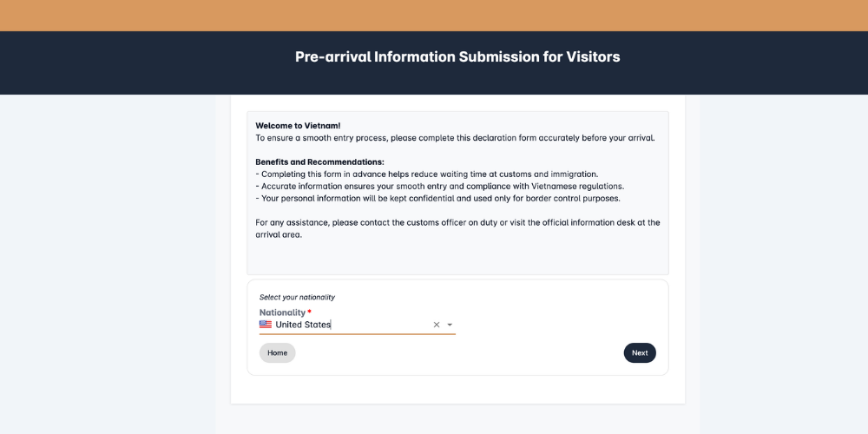Click the "Welcome to Vietnam!" heading
The height and width of the screenshot is (434, 868).
(x=298, y=126)
